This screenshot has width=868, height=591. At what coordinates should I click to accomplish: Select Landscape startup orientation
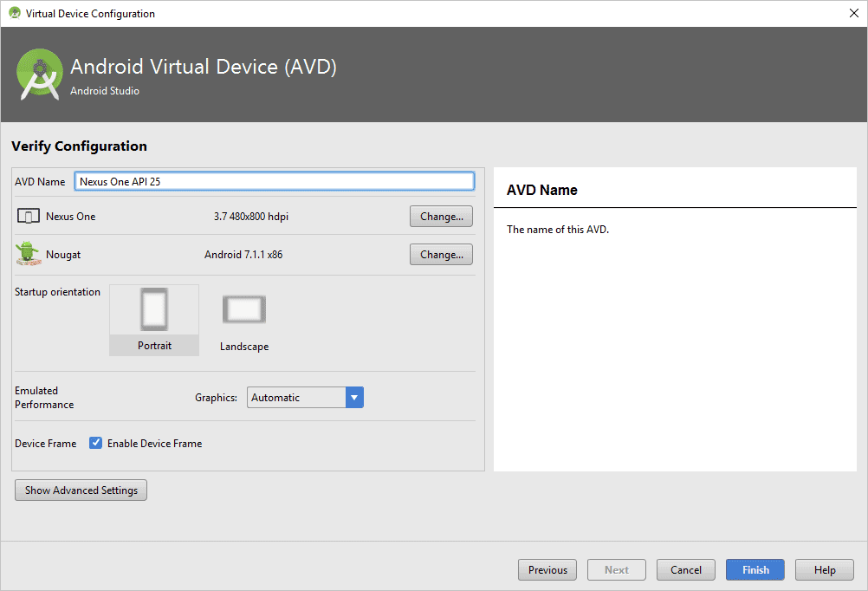[244, 321]
